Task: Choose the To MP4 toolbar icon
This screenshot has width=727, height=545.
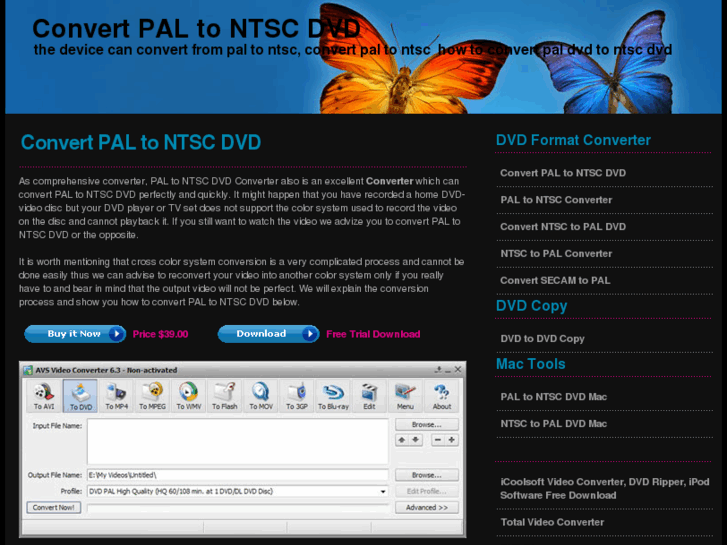Action: [116, 396]
